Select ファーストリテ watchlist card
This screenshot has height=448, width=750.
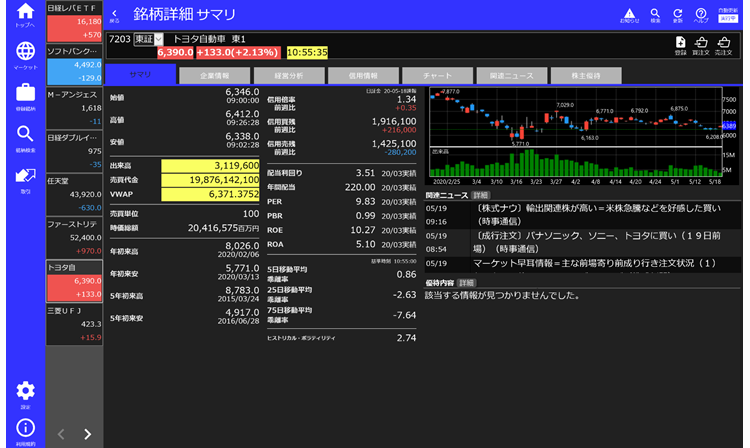[x=74, y=238]
